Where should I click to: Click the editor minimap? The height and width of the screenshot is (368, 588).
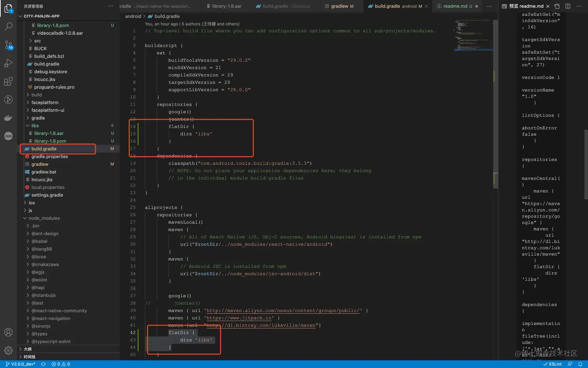tap(473, 35)
